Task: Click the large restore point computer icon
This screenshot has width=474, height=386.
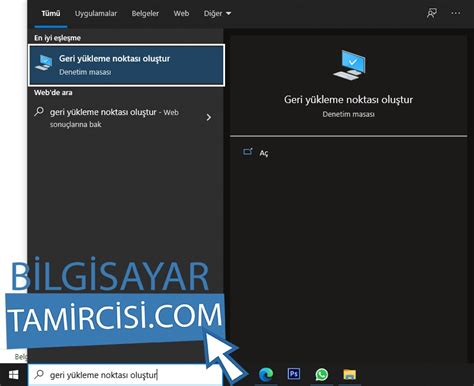Action: [349, 65]
